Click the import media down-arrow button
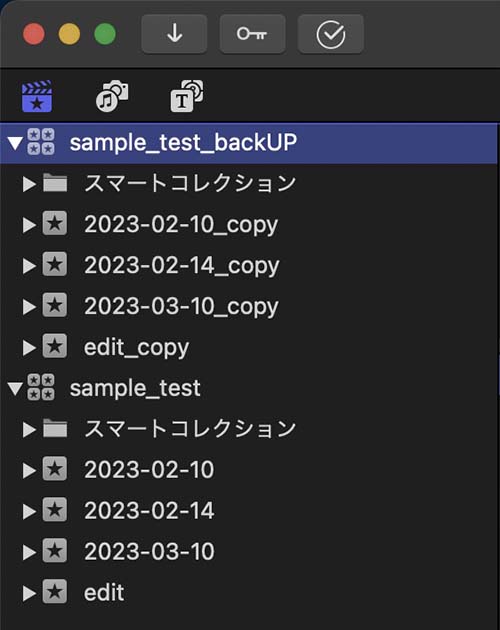Screen dimensions: 500x630 [174, 34]
